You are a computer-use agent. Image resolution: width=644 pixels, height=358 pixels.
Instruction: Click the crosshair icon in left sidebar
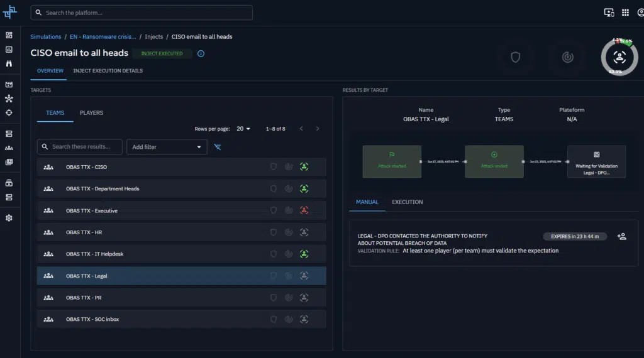pos(9,112)
